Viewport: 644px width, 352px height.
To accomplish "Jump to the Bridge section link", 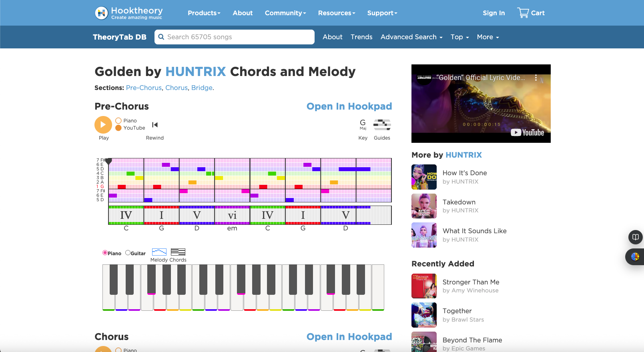I will (x=202, y=88).
